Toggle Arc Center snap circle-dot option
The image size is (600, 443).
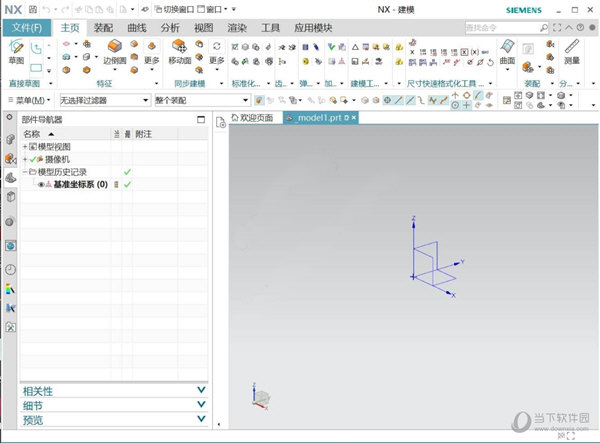point(455,104)
